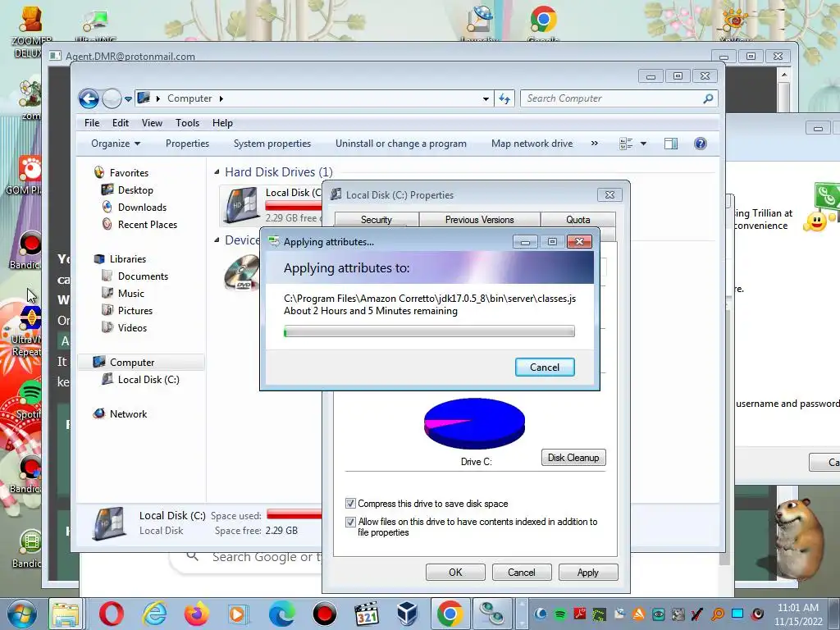Open the view options dropdown arrow
The image size is (840, 630).
tap(643, 144)
